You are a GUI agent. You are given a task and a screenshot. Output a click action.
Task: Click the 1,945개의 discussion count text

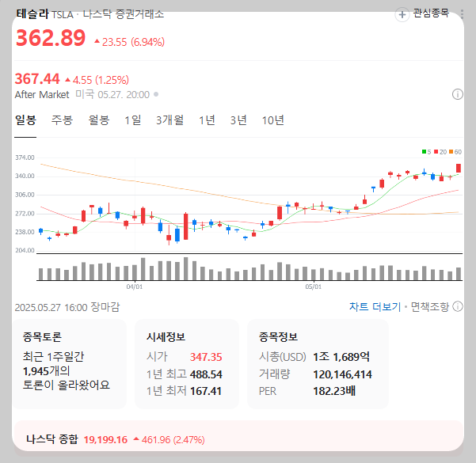pos(47,371)
